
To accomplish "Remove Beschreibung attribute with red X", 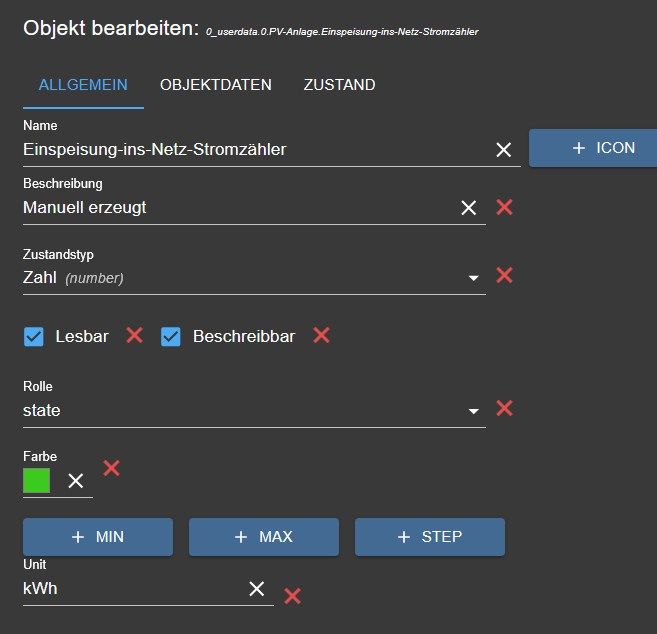I will (x=505, y=207).
